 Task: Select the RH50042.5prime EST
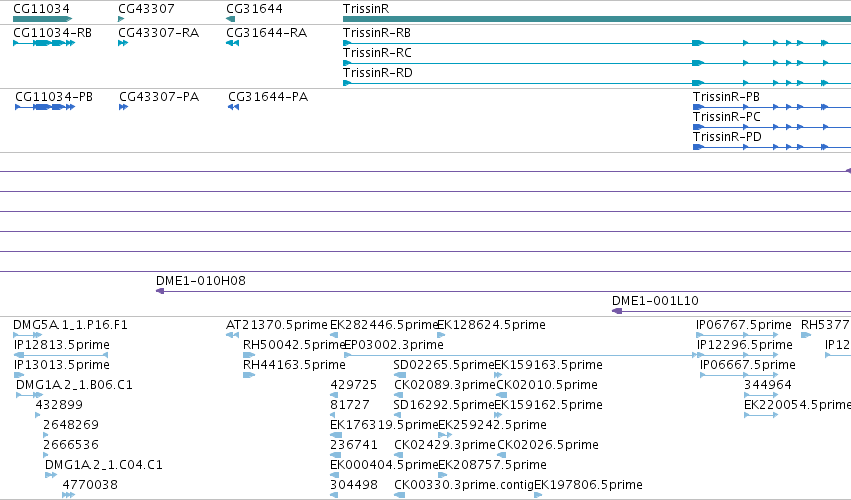pos(295,345)
